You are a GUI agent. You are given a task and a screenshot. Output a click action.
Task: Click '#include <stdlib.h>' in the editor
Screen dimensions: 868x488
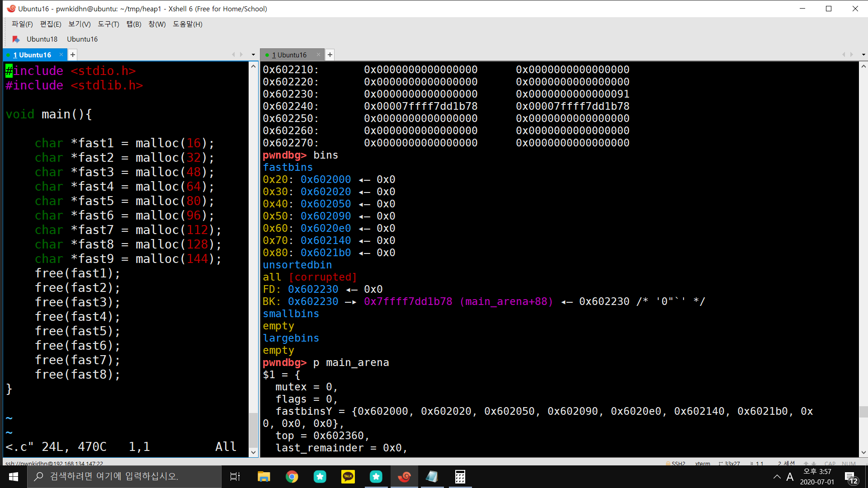pyautogui.click(x=75, y=85)
